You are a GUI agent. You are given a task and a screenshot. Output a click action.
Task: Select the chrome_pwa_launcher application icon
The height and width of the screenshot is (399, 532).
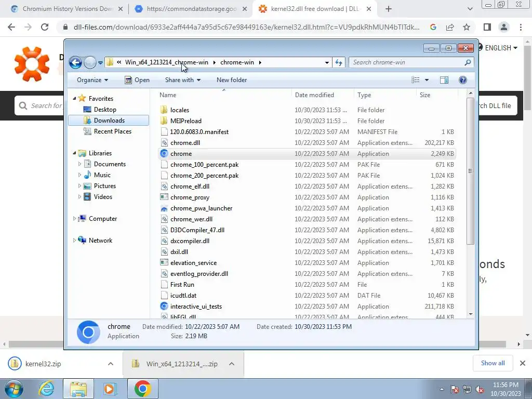(x=164, y=208)
